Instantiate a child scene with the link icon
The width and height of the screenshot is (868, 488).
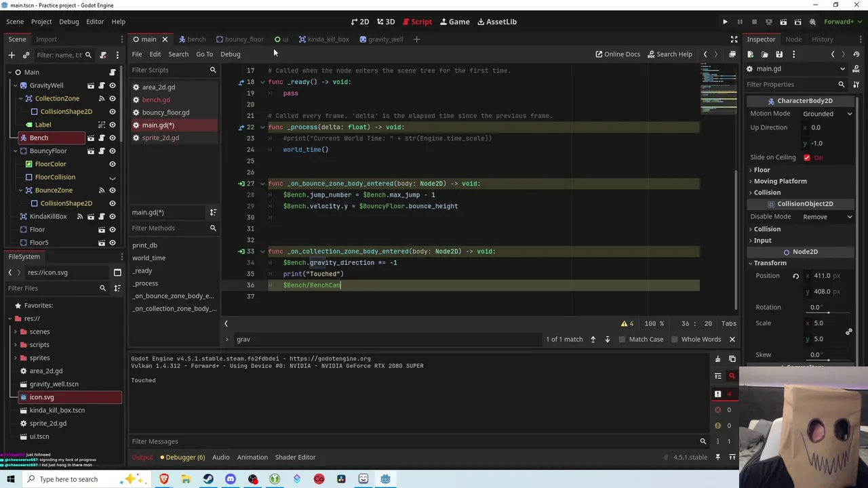[x=26, y=55]
